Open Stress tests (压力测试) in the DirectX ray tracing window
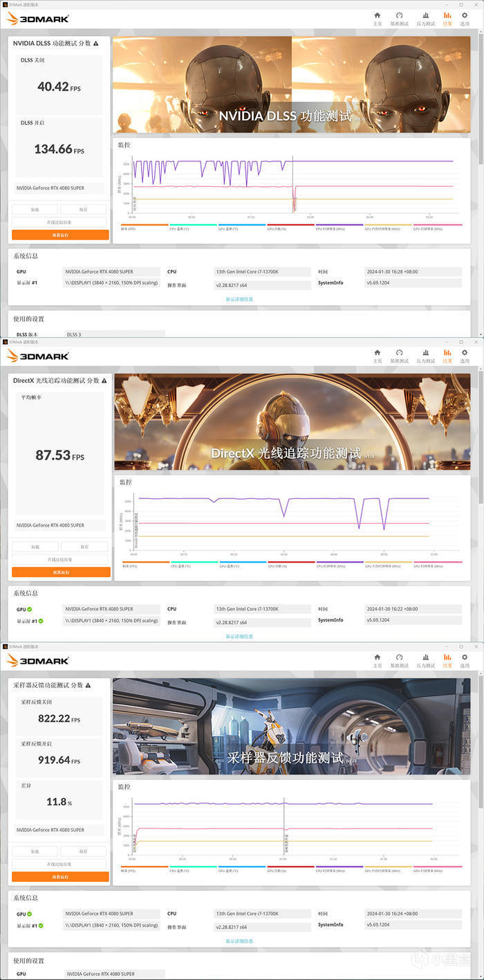Screen dimensions: 484x980 [425, 356]
